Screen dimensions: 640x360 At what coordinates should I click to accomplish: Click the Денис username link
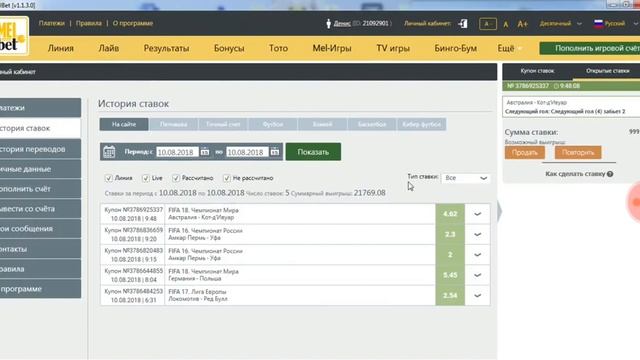click(342, 24)
